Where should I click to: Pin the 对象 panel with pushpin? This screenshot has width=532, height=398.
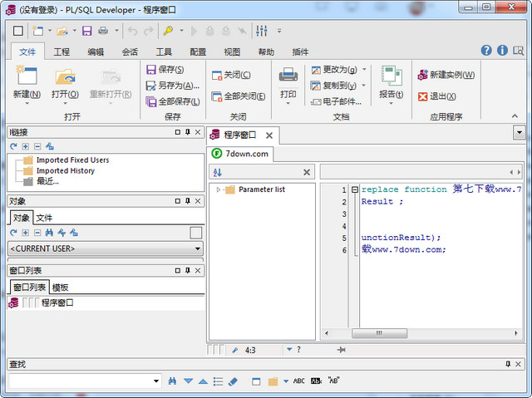tap(188, 201)
